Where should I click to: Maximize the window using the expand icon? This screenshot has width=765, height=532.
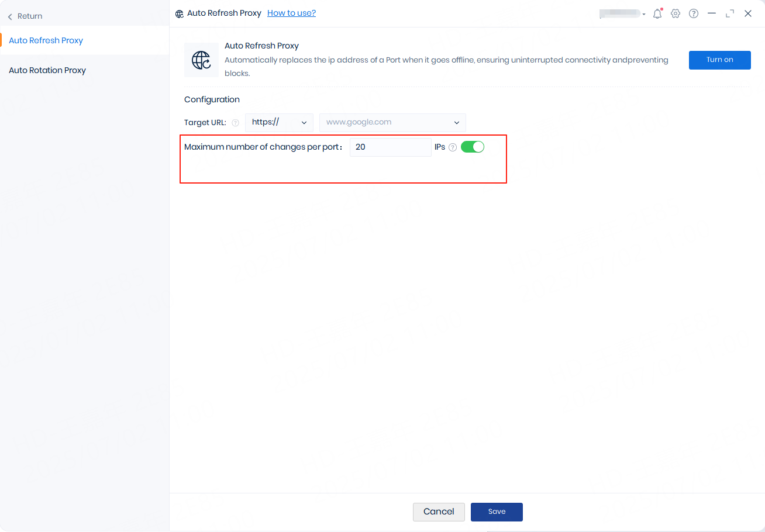tap(730, 13)
